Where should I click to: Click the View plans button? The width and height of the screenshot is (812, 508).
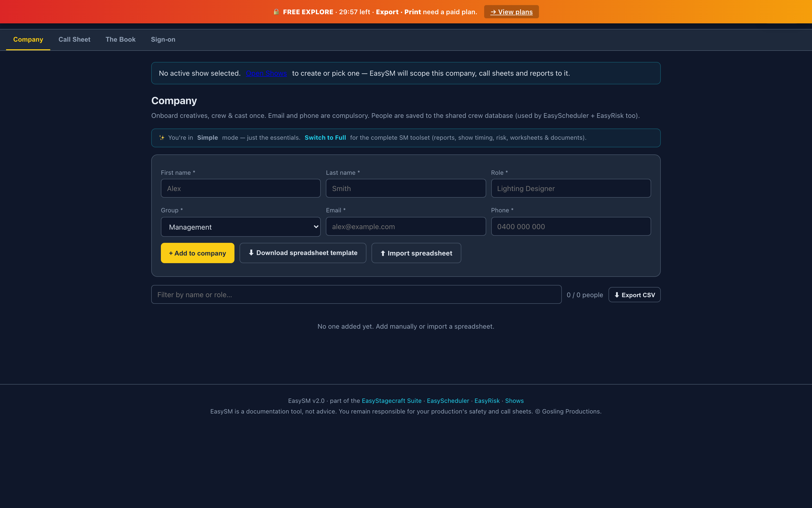click(x=511, y=12)
